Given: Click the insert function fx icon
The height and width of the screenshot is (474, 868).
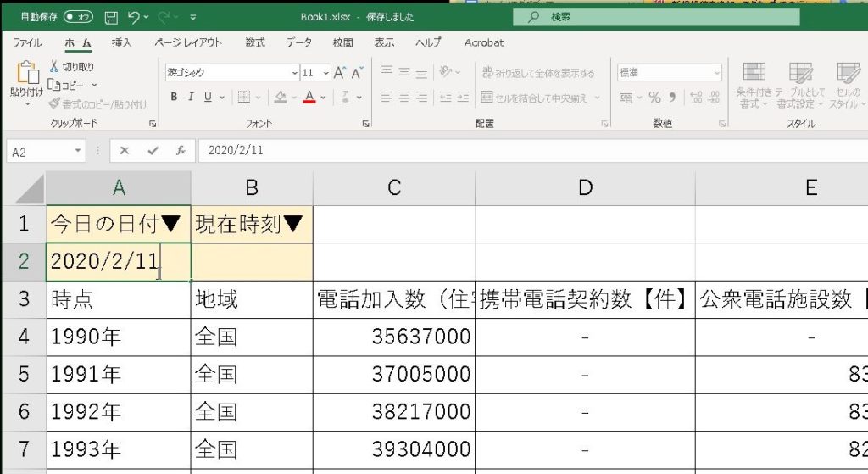Looking at the screenshot, I should (181, 151).
